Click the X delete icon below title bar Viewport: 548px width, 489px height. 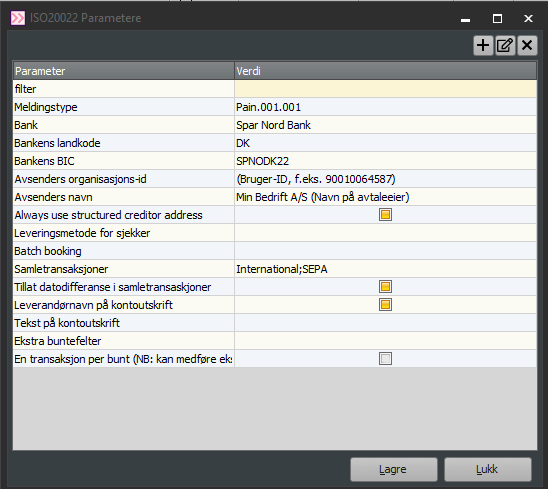pyautogui.click(x=527, y=45)
